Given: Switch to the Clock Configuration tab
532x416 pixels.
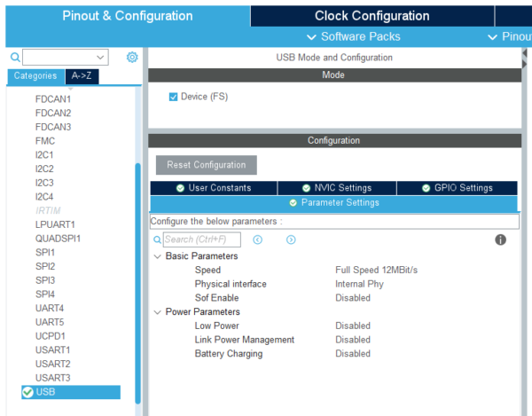Looking at the screenshot, I should coord(372,16).
